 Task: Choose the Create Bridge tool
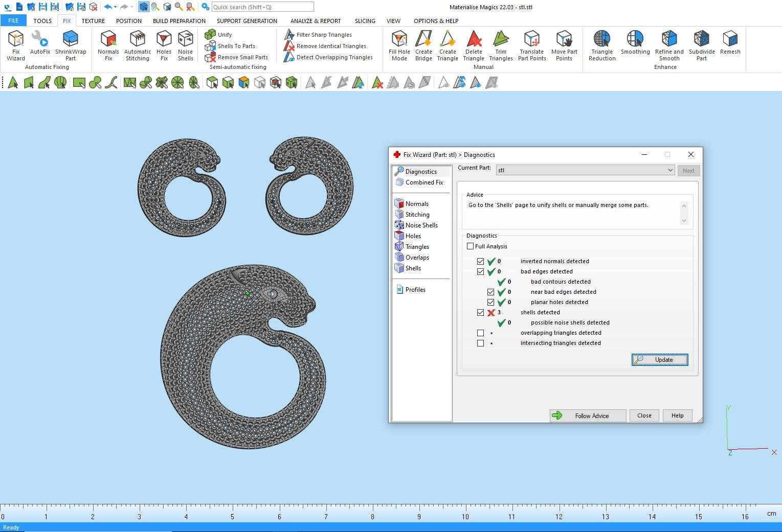click(423, 45)
